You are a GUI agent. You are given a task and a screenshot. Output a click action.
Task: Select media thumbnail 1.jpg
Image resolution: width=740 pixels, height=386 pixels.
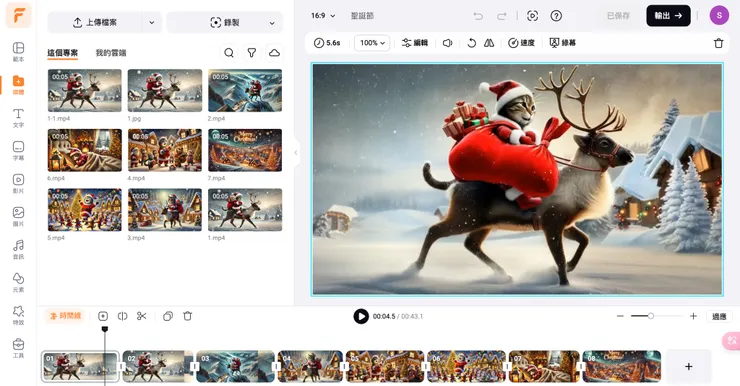coord(165,90)
